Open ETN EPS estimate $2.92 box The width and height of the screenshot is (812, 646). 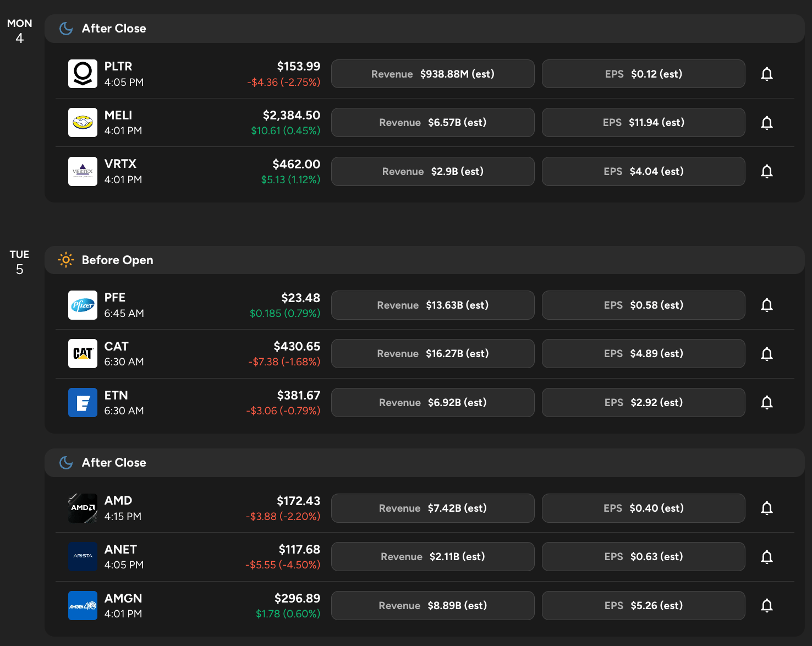[x=644, y=402]
